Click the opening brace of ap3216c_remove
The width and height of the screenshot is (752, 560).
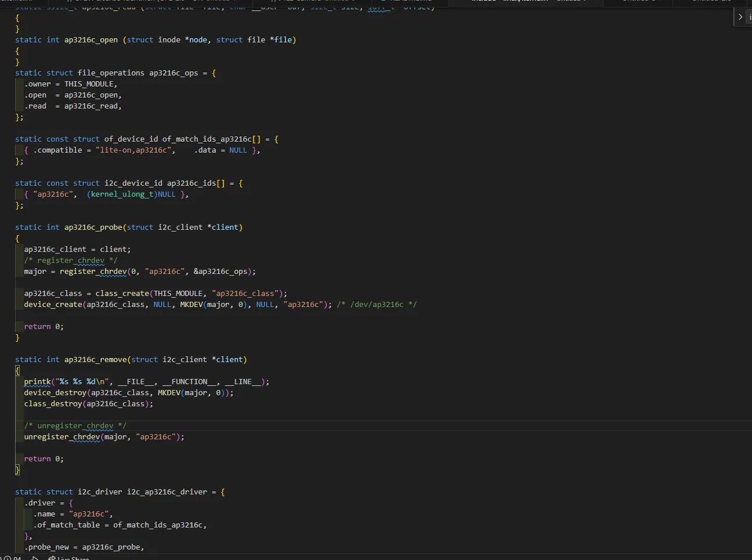coord(17,371)
